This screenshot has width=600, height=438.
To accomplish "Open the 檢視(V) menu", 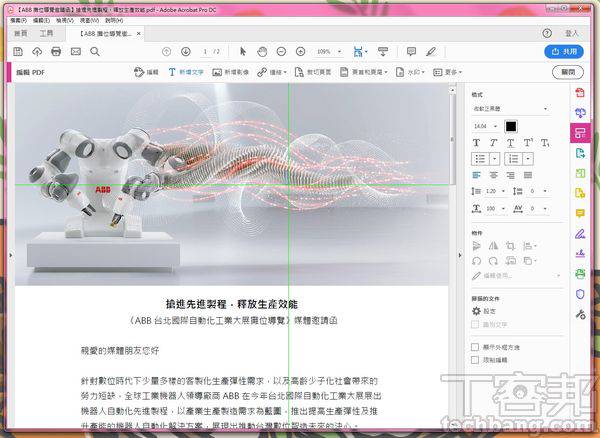I will point(65,20).
